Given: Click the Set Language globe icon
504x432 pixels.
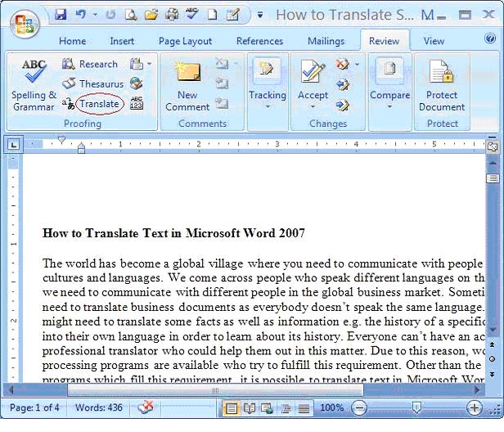Looking at the screenshot, I should 137,84.
